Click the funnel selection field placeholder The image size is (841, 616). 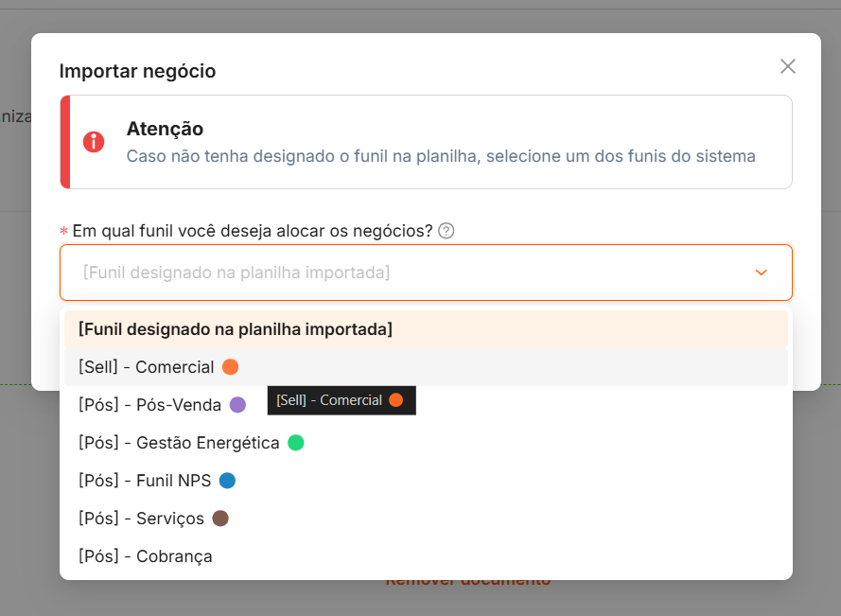[237, 273]
